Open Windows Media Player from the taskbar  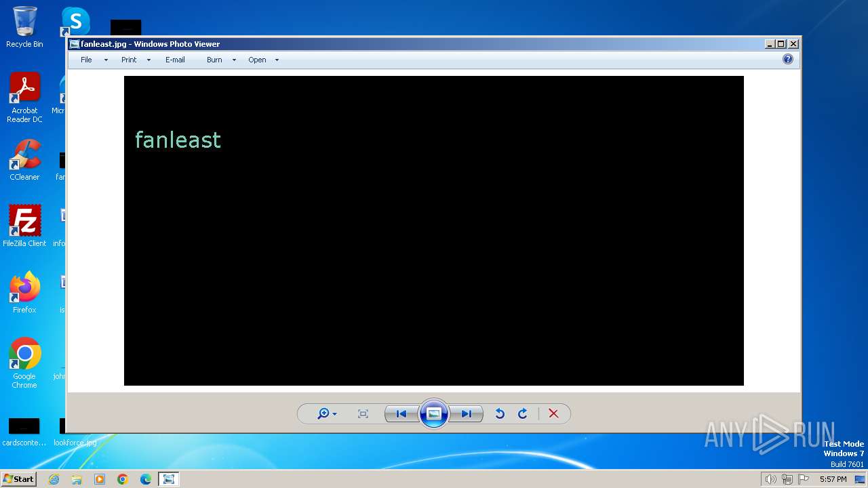100,479
